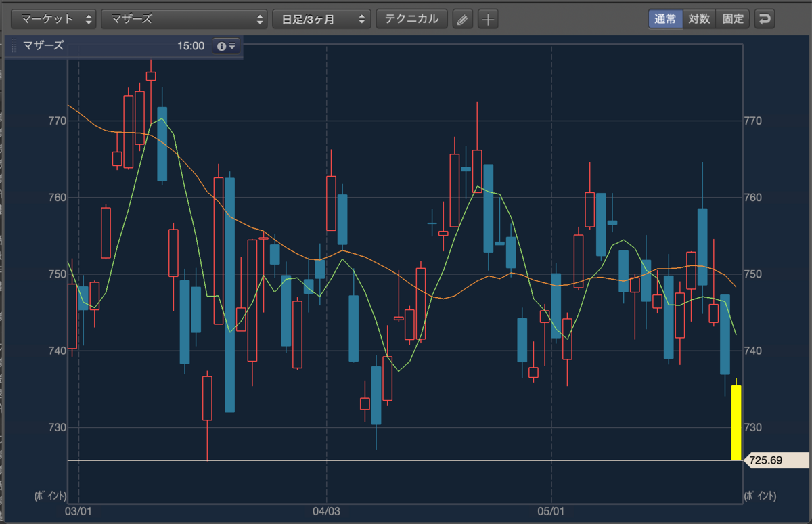
Task: Open the マーケット dropdown
Action: coord(55,19)
